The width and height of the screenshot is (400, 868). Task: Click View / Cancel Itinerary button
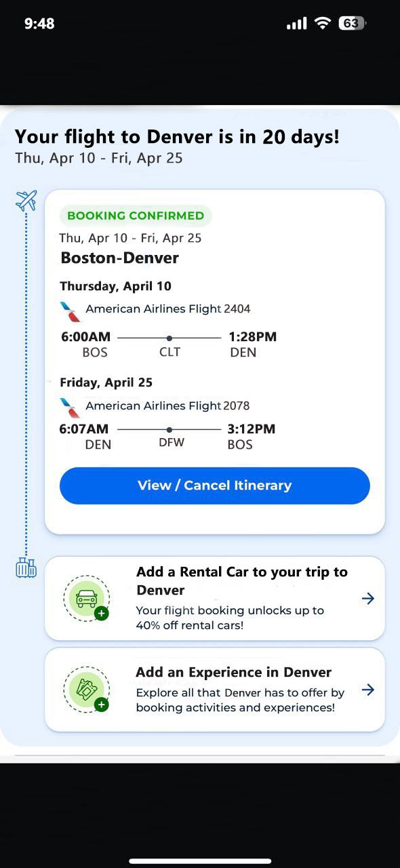(x=215, y=486)
